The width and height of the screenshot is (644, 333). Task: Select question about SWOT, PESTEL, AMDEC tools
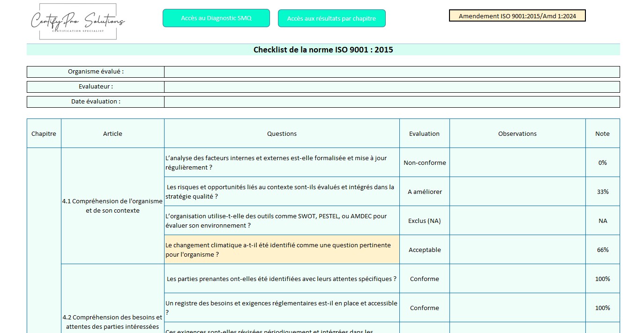click(x=282, y=221)
